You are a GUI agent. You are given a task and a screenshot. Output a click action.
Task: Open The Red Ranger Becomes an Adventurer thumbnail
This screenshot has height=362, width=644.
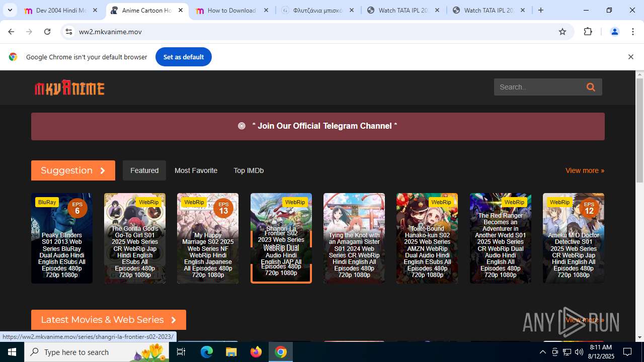coord(501,238)
